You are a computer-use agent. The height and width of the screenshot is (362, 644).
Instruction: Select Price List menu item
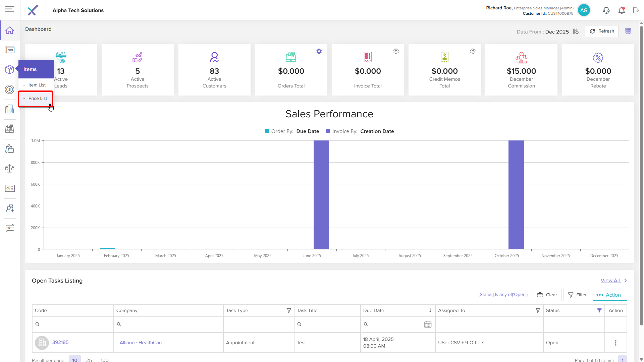pyautogui.click(x=38, y=99)
